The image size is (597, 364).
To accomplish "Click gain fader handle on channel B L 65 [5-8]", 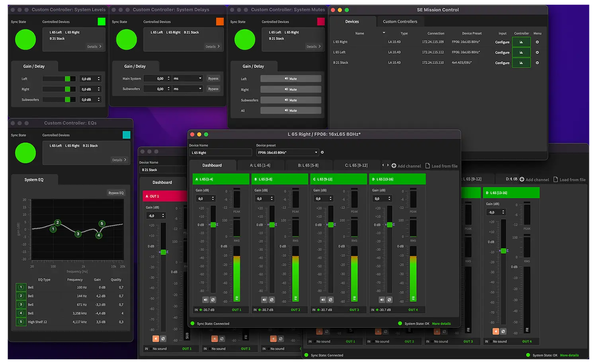I will pyautogui.click(x=272, y=225).
